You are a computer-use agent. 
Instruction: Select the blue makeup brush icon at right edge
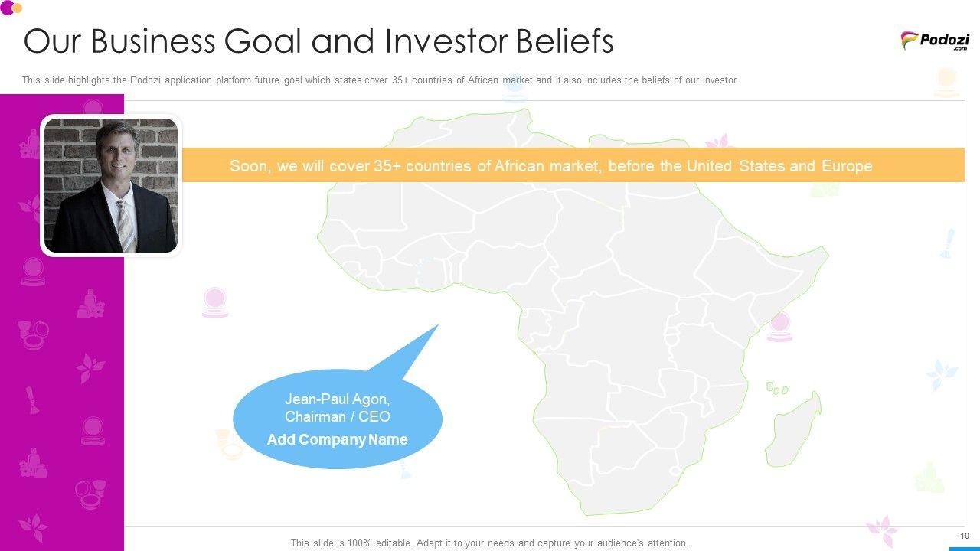pos(949,243)
